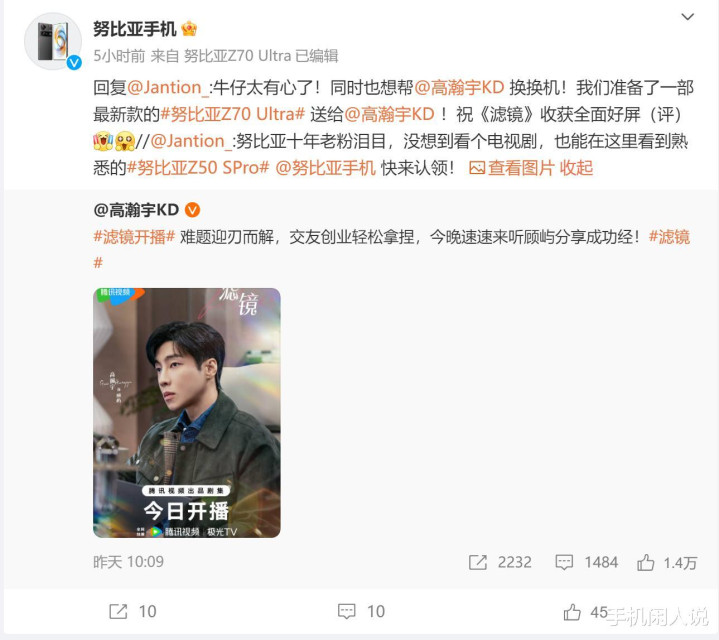Toggle like on the 努比亚手机 post

(x=572, y=612)
